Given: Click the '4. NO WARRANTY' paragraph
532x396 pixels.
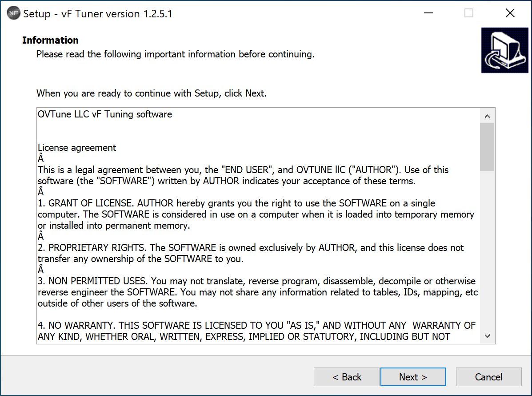Looking at the screenshot, I should [257, 331].
